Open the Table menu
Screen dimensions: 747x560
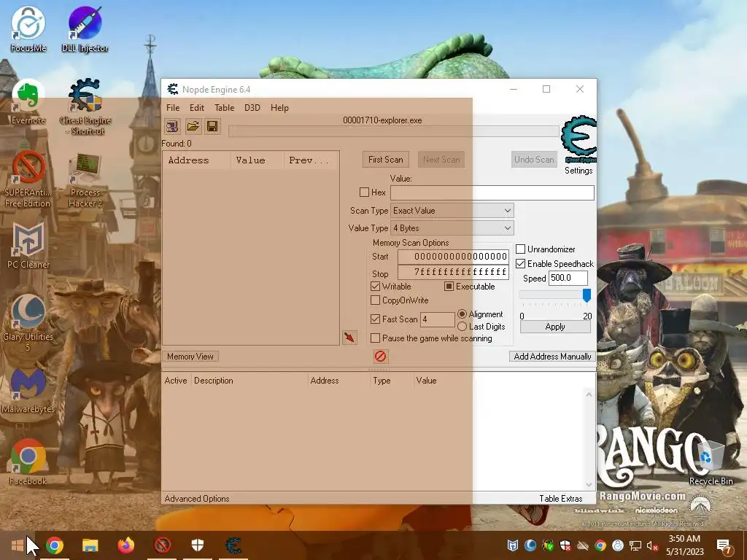[225, 108]
